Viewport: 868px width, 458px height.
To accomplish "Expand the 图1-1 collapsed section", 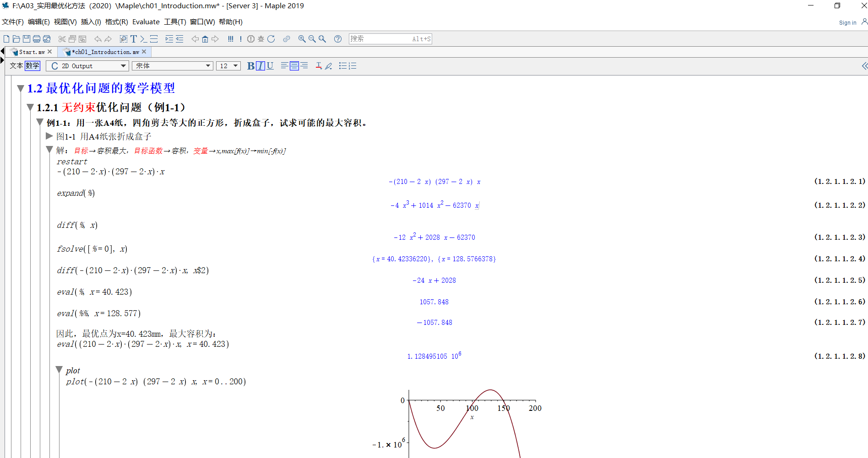I will (49, 136).
